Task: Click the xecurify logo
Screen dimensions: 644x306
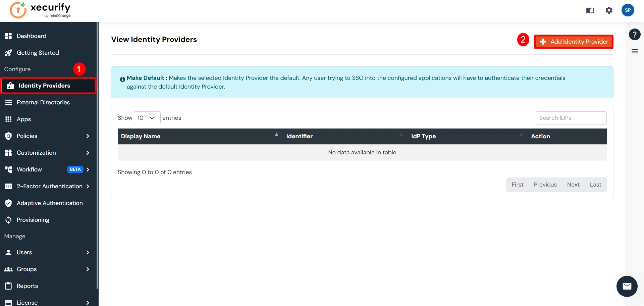Action: point(40,10)
